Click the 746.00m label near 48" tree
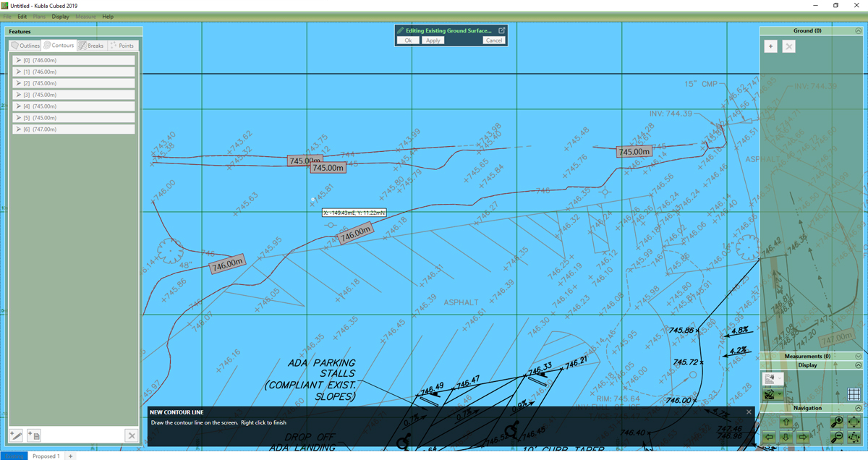 tap(227, 265)
